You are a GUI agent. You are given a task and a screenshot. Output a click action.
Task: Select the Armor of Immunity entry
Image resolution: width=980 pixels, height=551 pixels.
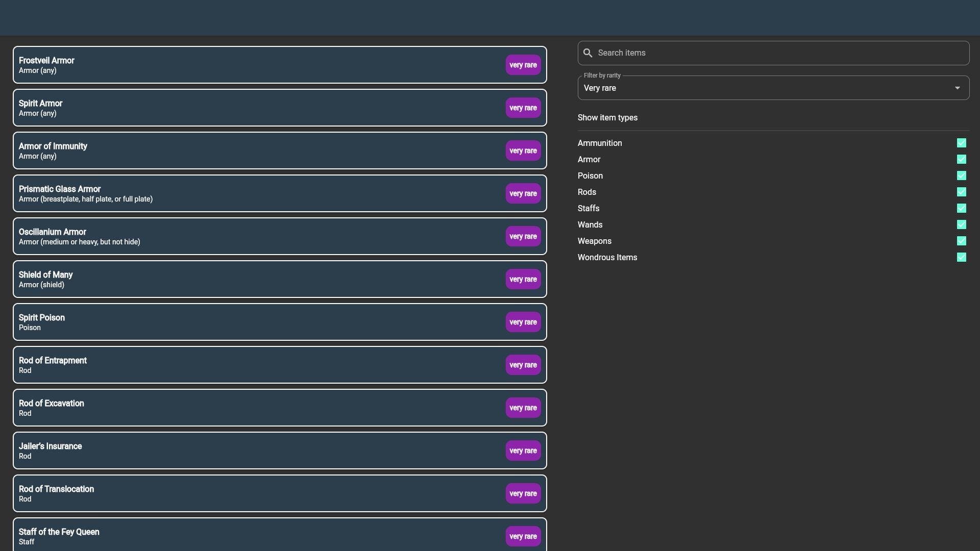255,151
